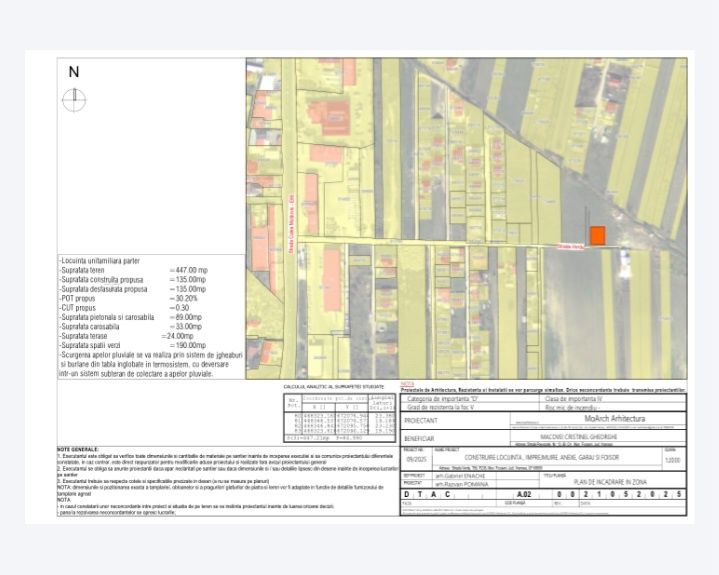
Task: Click the 'NOTE GENERALE' heading
Action: (77, 449)
